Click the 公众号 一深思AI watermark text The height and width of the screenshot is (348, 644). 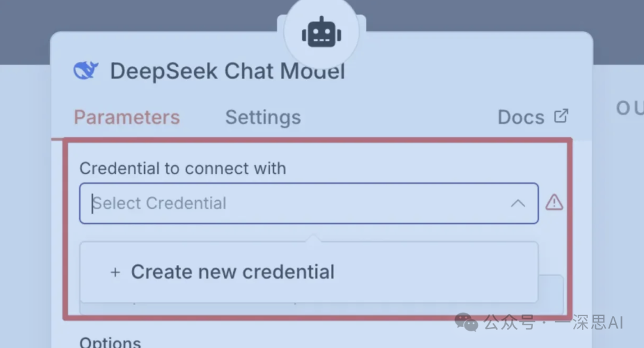pyautogui.click(x=553, y=323)
